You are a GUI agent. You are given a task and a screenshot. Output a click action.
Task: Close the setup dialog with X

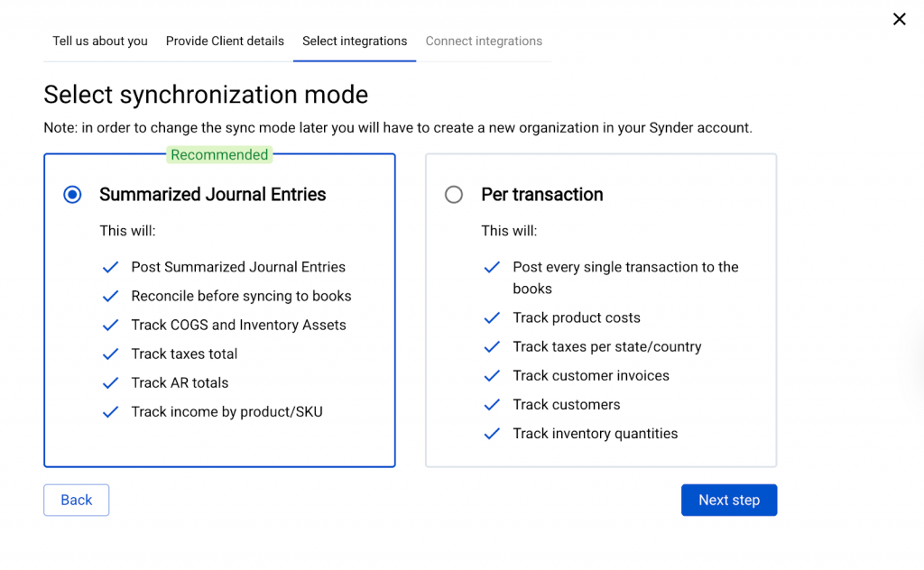(899, 19)
